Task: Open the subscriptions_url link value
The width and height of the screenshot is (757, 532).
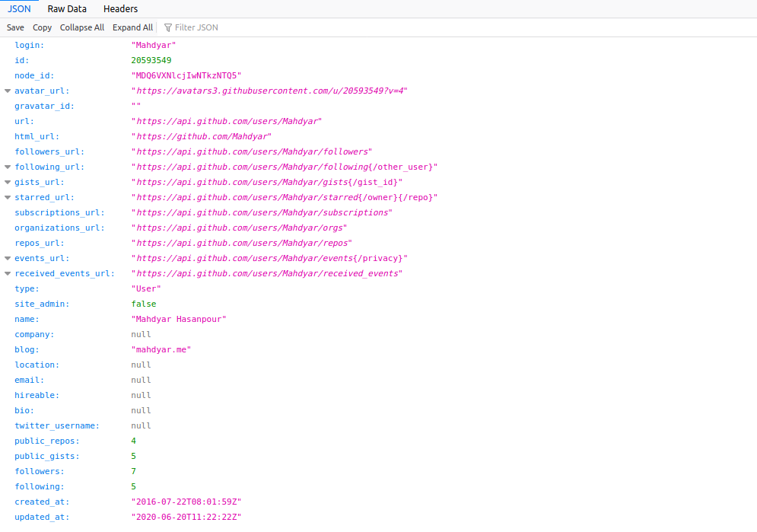Action: click(262, 212)
